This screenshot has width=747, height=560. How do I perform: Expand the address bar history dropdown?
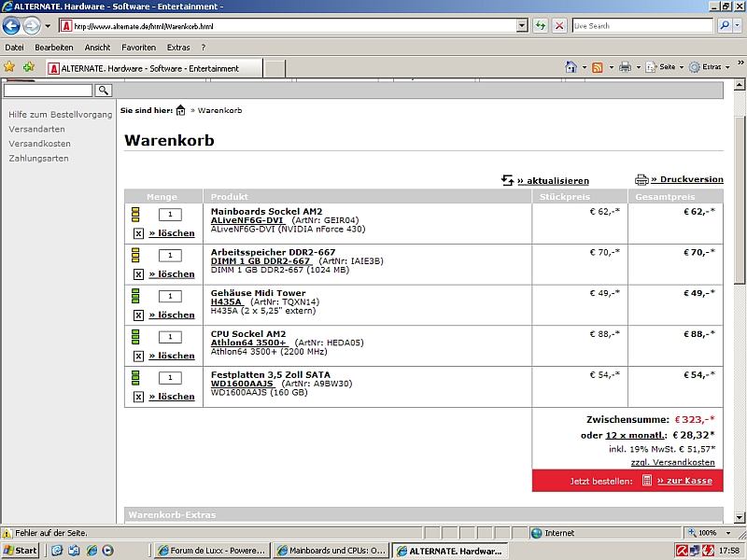click(x=522, y=26)
